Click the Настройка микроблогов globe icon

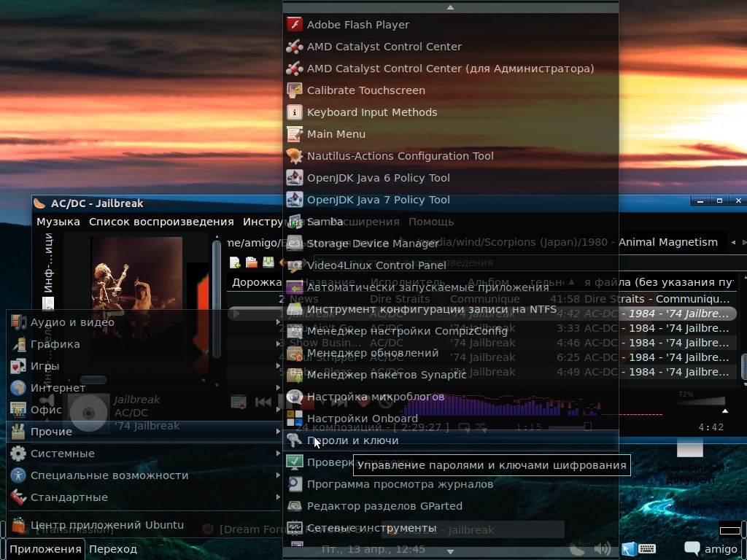(295, 397)
